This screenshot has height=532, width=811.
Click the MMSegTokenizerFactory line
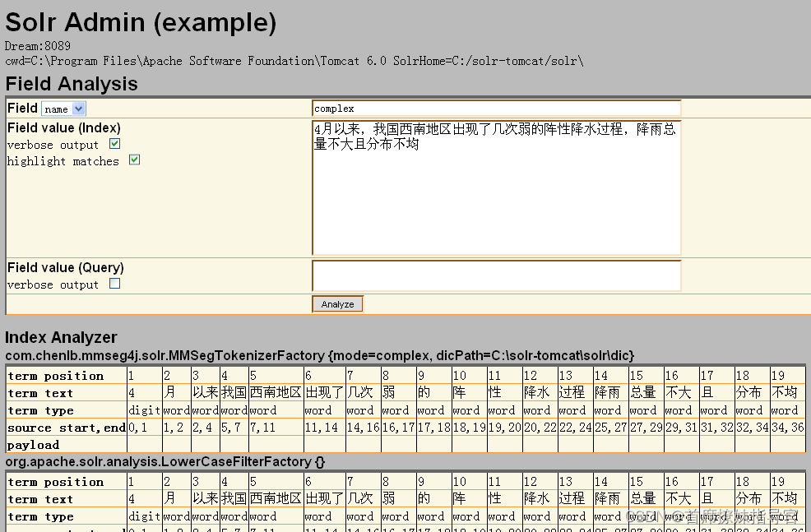(320, 356)
